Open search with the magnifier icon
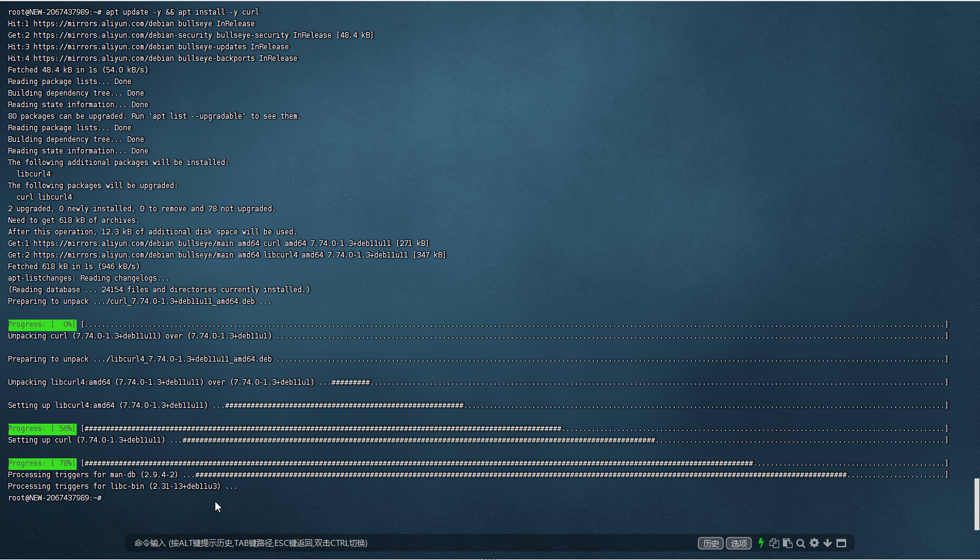The image size is (980, 560). pos(801,543)
